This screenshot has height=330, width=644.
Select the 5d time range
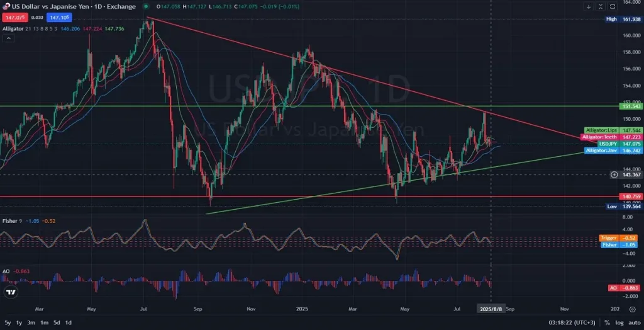pyautogui.click(x=57, y=322)
